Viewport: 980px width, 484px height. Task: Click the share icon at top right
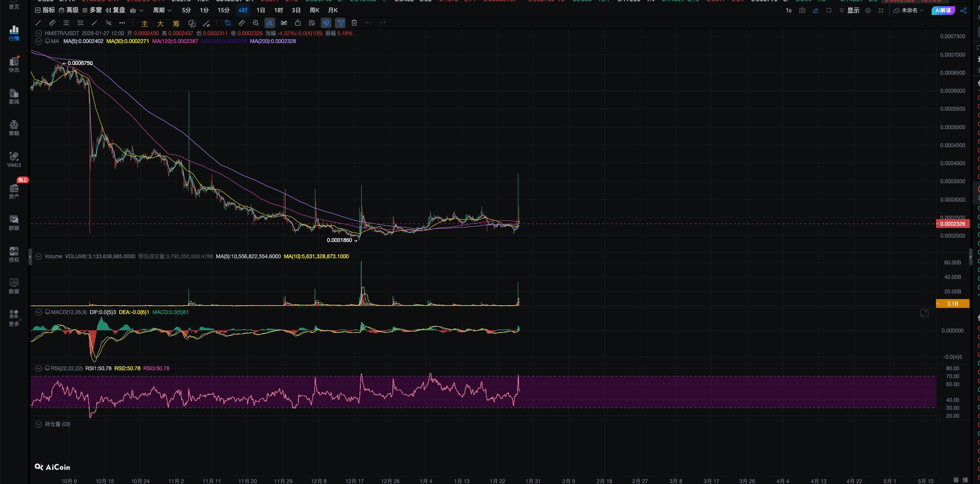[x=963, y=11]
